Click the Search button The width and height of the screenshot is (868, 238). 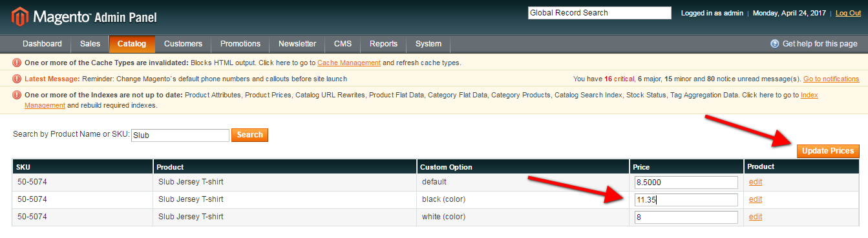tap(249, 135)
